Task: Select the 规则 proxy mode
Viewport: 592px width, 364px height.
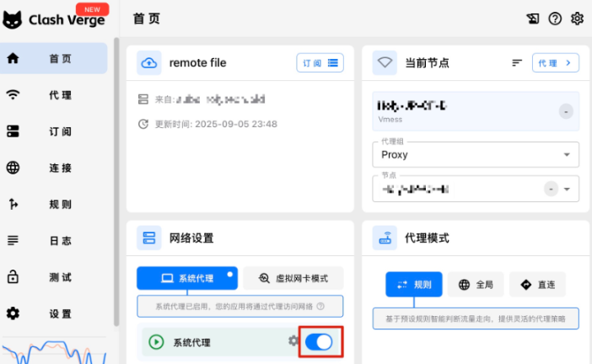Action: 414,285
